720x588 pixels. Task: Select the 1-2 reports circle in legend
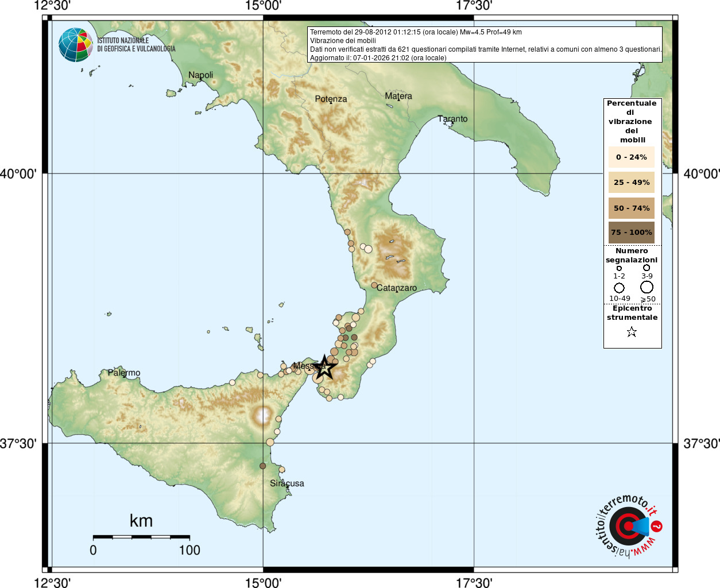coord(619,268)
